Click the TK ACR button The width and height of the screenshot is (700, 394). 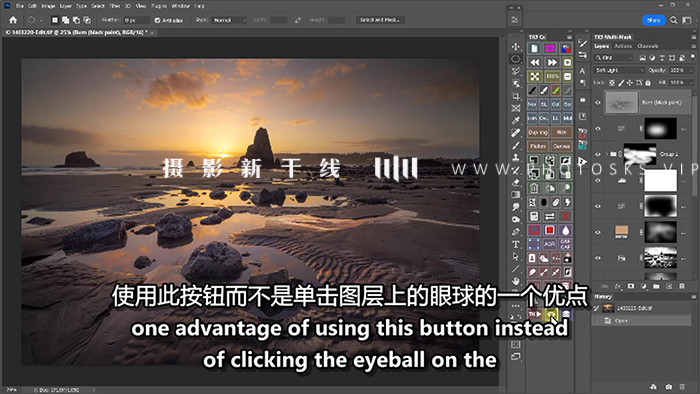click(550, 244)
